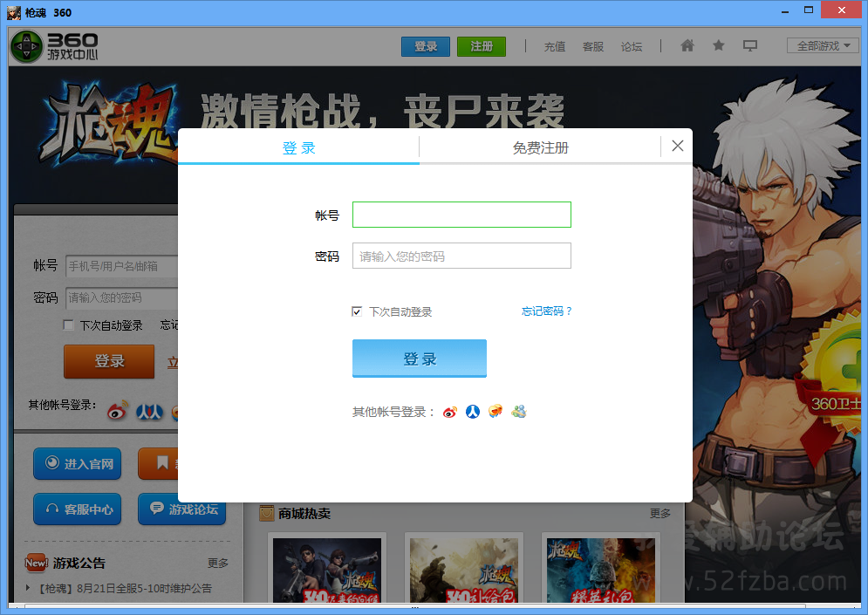Click 更多 next to 商城热卖
Image resolution: width=868 pixels, height=615 pixels.
tap(660, 514)
